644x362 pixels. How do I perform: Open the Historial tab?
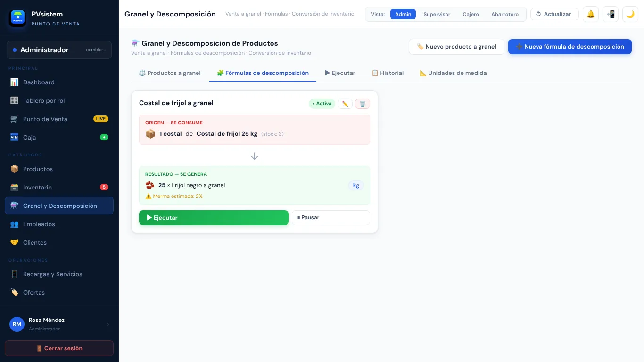[x=388, y=73]
